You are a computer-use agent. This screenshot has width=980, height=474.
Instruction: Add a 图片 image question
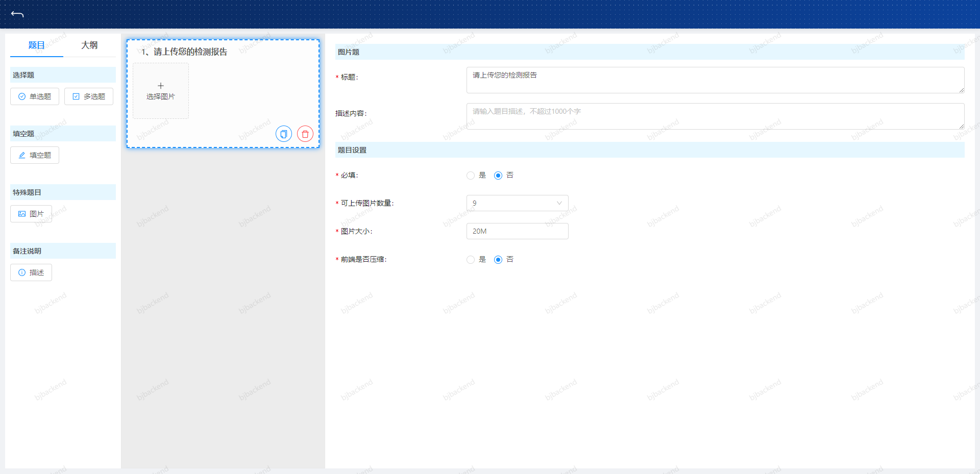[x=31, y=214]
